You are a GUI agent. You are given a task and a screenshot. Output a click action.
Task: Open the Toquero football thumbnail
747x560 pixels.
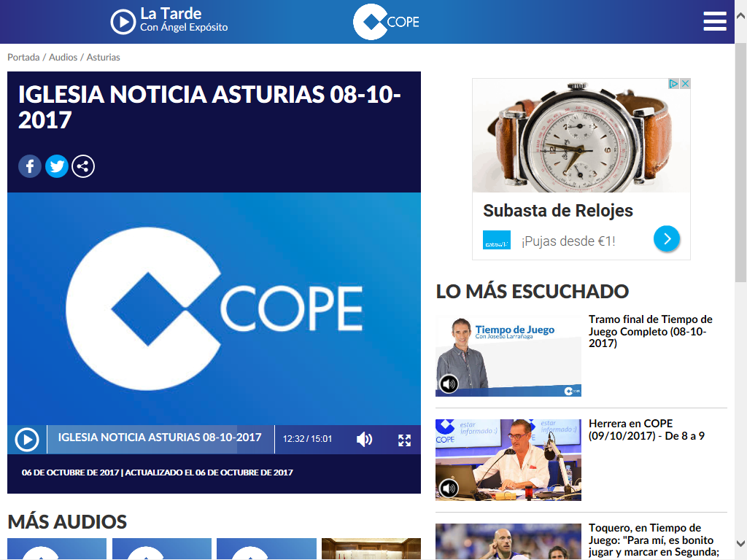pos(508,542)
